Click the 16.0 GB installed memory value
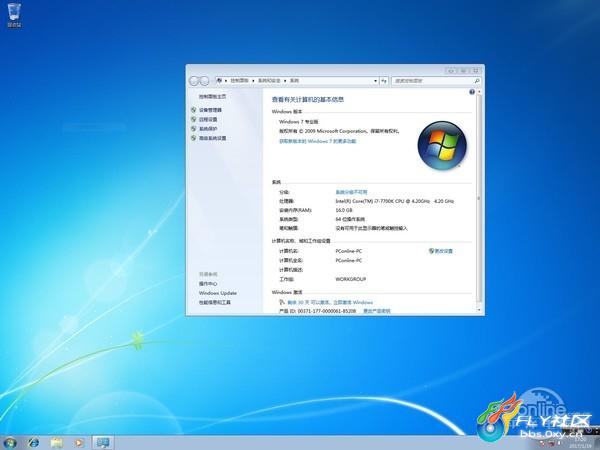600x450 pixels. pyautogui.click(x=344, y=210)
